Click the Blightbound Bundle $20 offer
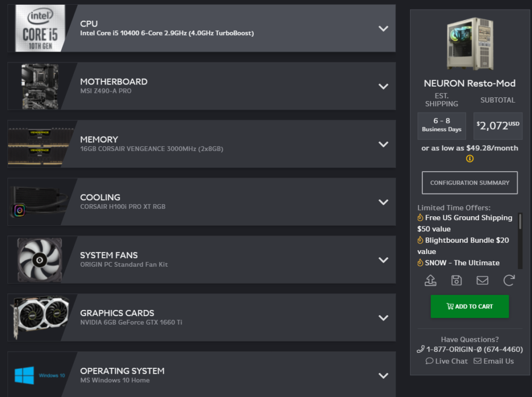Viewport: 532px width, 397px height. [463, 246]
